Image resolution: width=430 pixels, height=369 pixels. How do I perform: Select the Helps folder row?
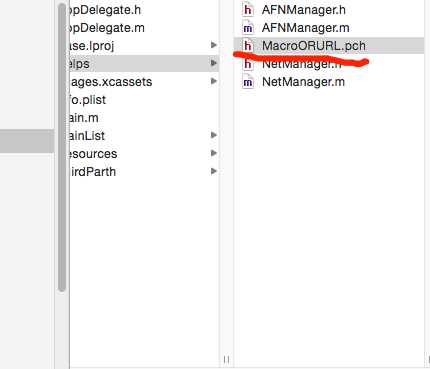[144, 64]
